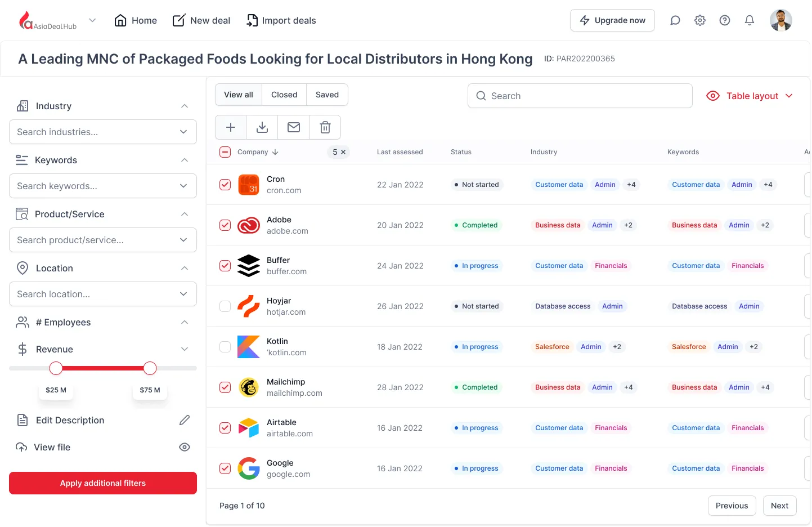Image resolution: width=812 pixels, height=527 pixels.
Task: Select the View all tab
Action: pos(239,95)
